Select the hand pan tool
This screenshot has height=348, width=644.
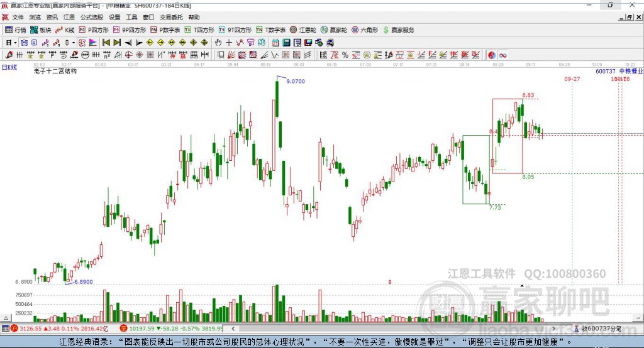[x=218, y=42]
